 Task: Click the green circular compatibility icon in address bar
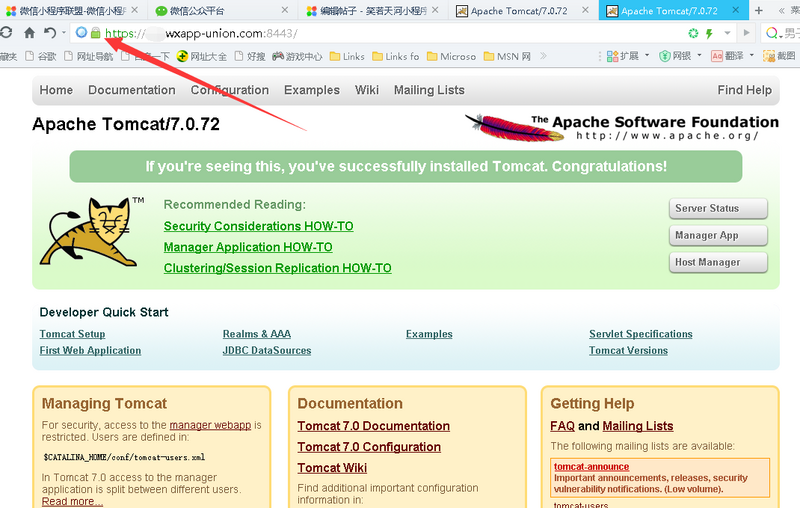pos(693,34)
